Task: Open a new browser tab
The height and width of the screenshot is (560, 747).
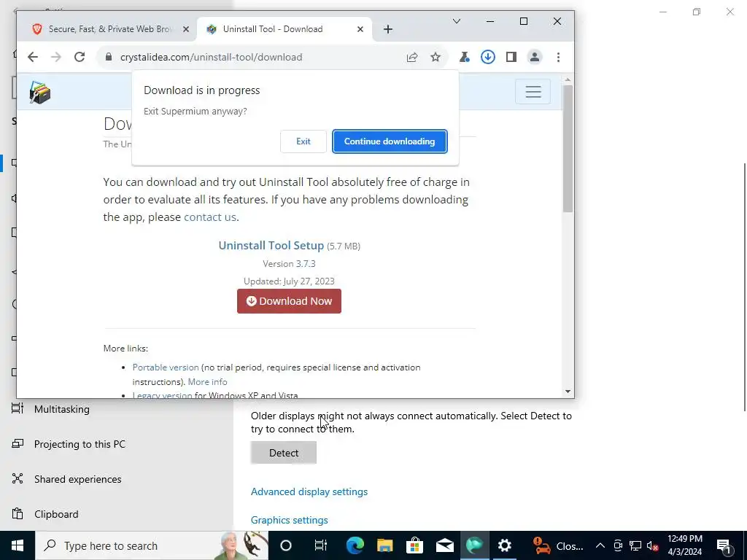Action: click(388, 29)
